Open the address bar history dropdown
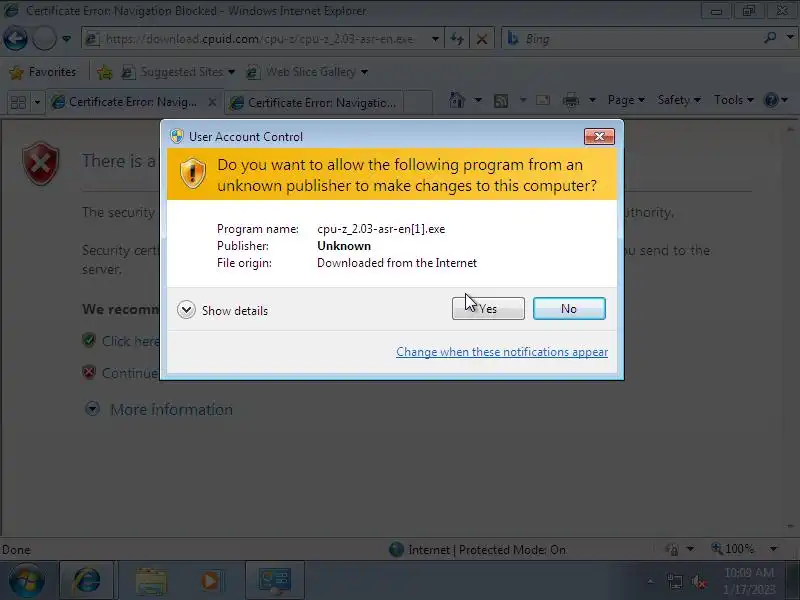Screen dimensions: 800x600 coord(435,39)
